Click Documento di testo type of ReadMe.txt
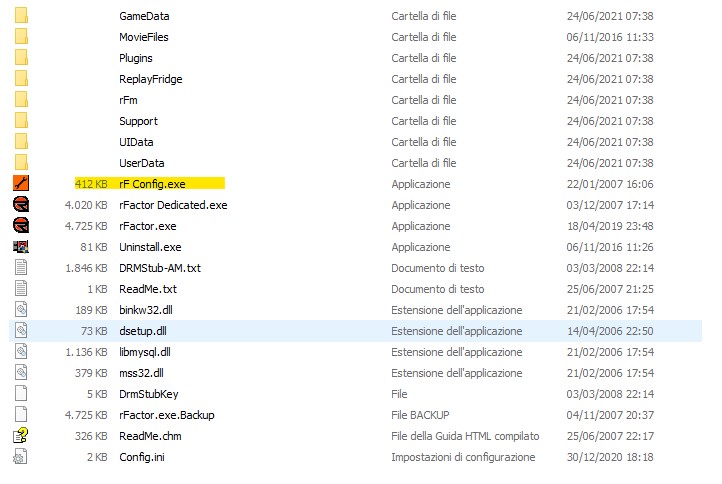 click(x=438, y=289)
